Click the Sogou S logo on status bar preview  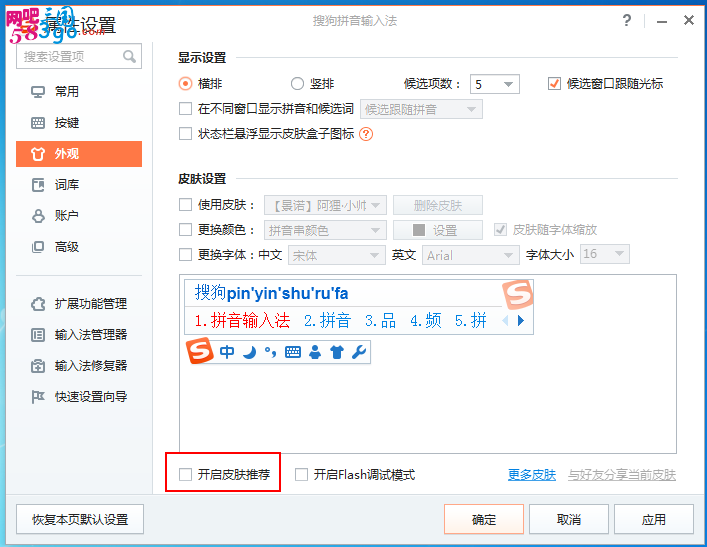point(200,350)
